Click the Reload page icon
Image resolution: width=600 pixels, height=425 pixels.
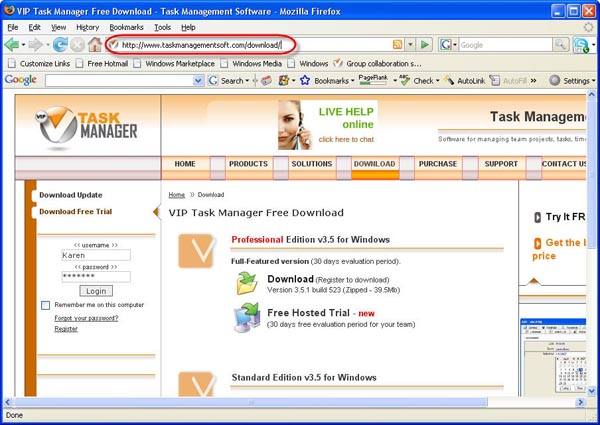click(x=59, y=45)
